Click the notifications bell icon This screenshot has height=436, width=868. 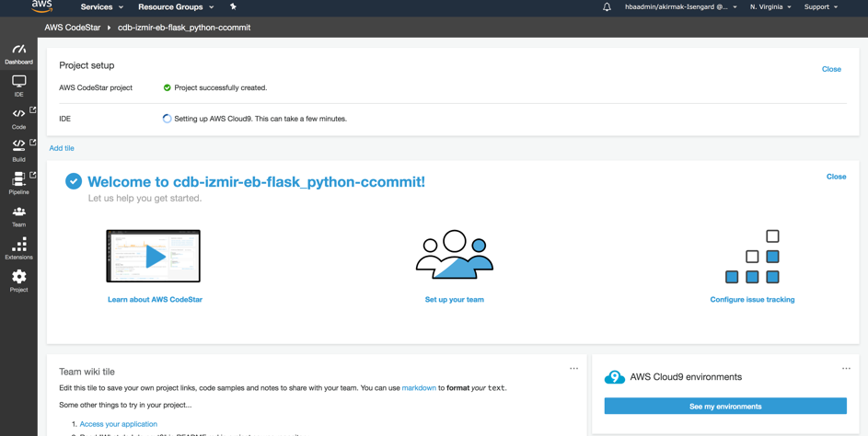click(607, 7)
